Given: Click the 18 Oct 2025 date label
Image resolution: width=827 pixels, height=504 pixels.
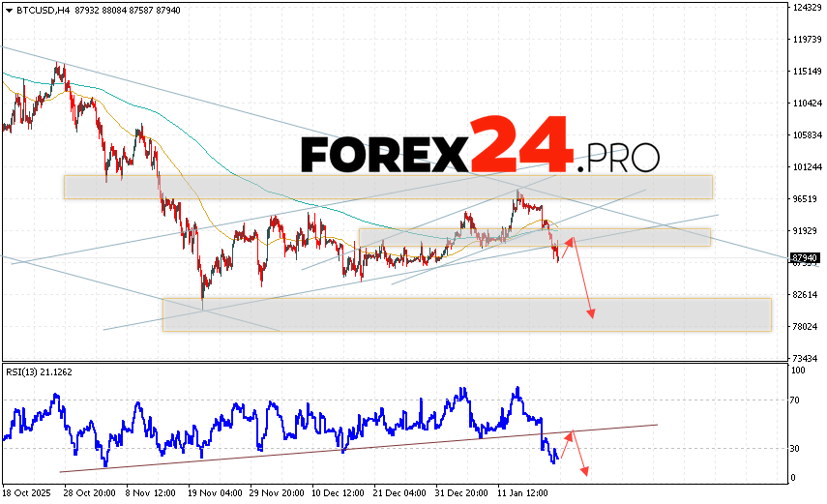Looking at the screenshot, I should [27, 492].
